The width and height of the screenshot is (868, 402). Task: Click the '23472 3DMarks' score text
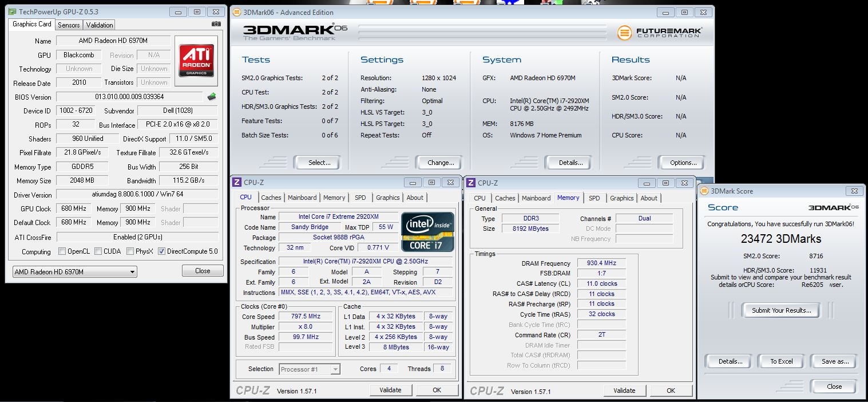[x=780, y=239]
